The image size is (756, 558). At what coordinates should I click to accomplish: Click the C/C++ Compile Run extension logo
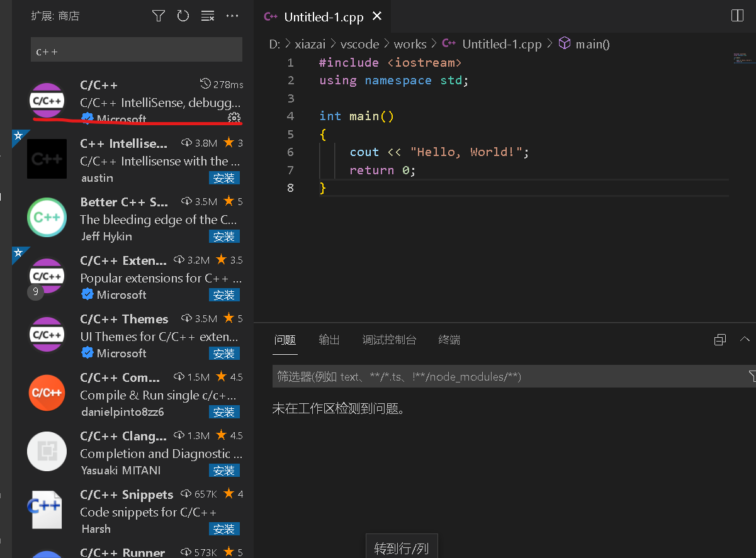pos(47,393)
